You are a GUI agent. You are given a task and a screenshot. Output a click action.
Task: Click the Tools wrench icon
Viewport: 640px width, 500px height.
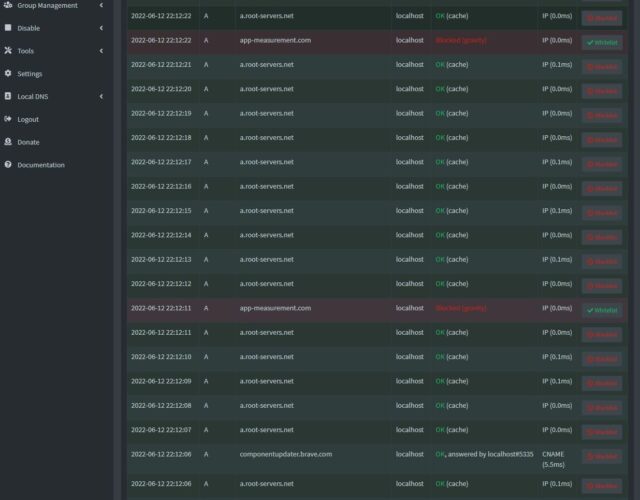(8, 51)
